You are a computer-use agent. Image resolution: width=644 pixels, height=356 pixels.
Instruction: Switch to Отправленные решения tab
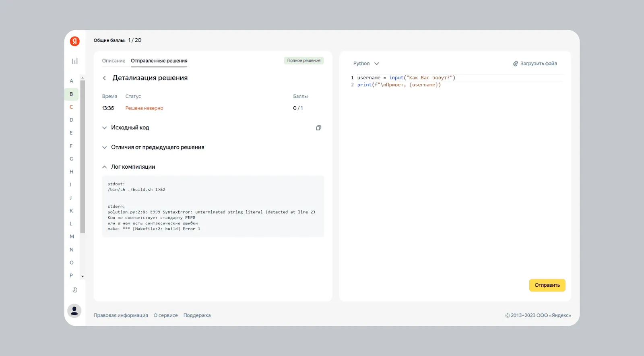159,61
